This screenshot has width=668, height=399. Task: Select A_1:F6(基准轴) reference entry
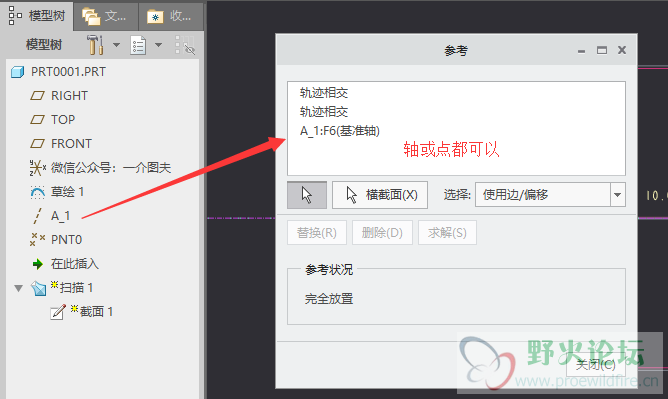340,131
